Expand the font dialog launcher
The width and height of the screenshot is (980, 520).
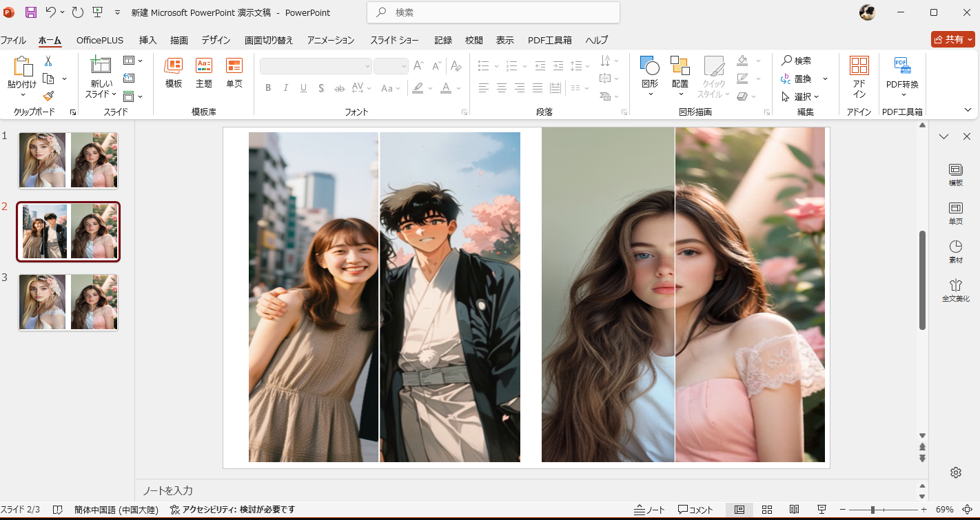click(465, 112)
